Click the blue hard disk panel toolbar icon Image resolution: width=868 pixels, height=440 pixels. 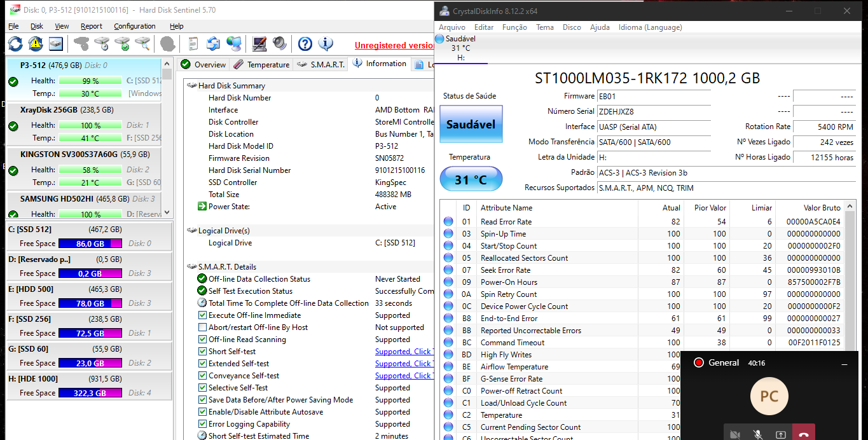[x=57, y=44]
